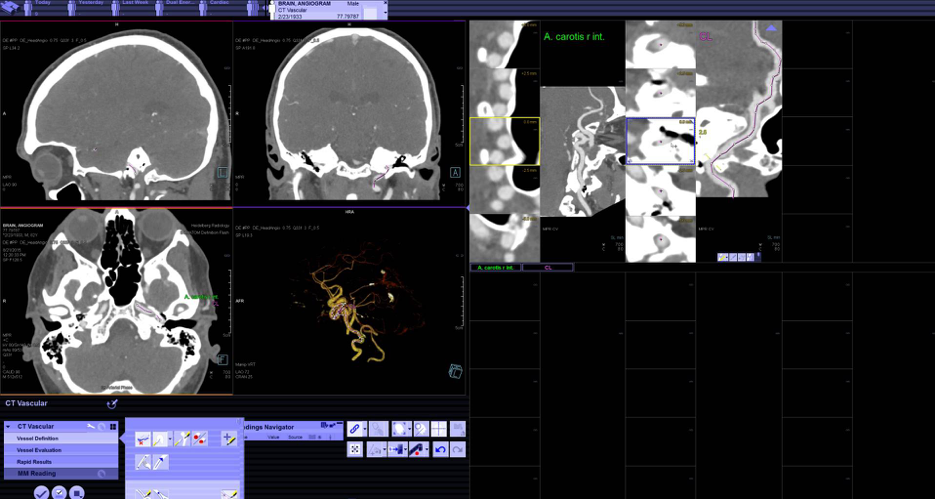Click the undo arrow button
This screenshot has width=935, height=499.
pyautogui.click(x=440, y=449)
